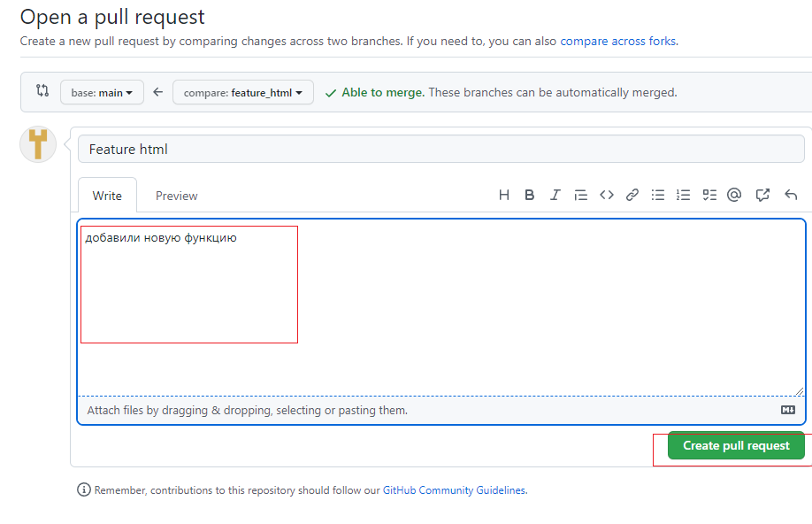Mention a user with the @ icon
The height and width of the screenshot is (524, 812).
coord(734,195)
